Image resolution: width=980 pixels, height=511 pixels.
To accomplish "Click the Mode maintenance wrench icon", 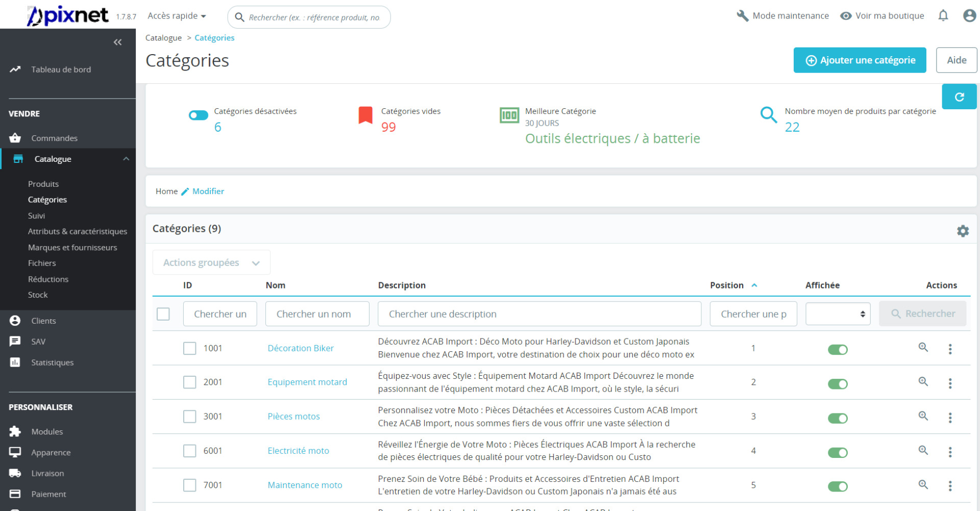I will 743,16.
